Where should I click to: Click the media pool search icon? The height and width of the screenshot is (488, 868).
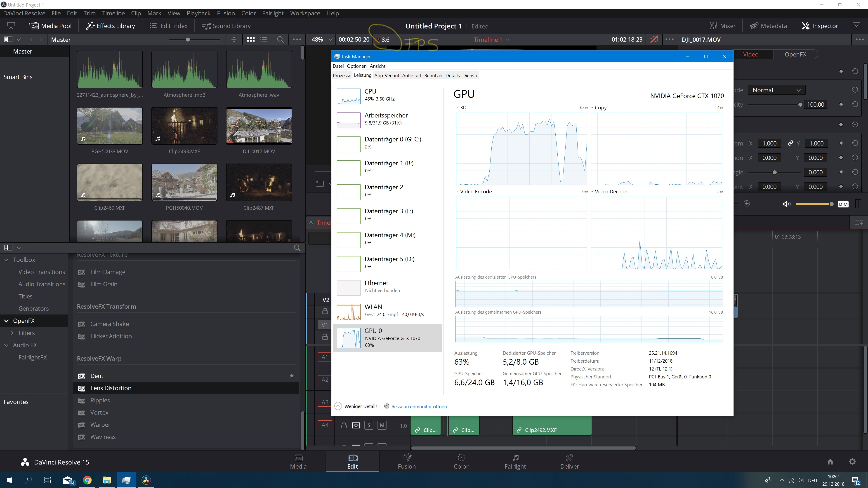[280, 39]
